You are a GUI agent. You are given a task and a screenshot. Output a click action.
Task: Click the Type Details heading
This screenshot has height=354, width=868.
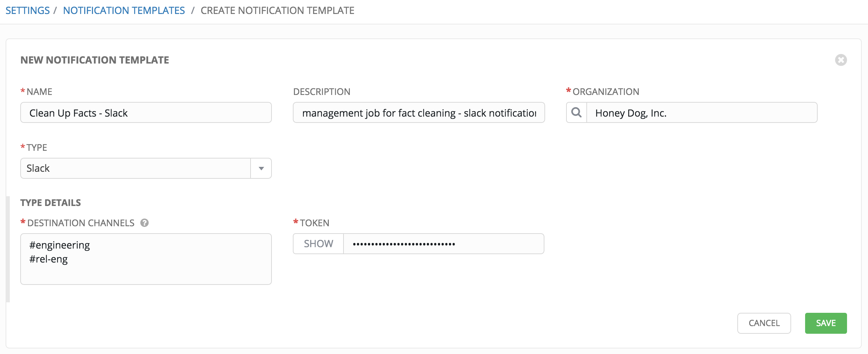(x=51, y=203)
